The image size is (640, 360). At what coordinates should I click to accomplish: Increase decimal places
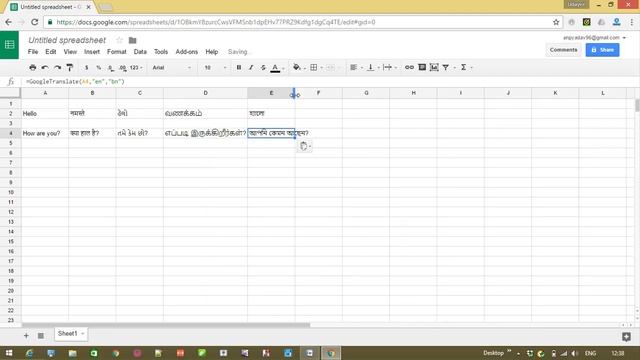(122, 68)
